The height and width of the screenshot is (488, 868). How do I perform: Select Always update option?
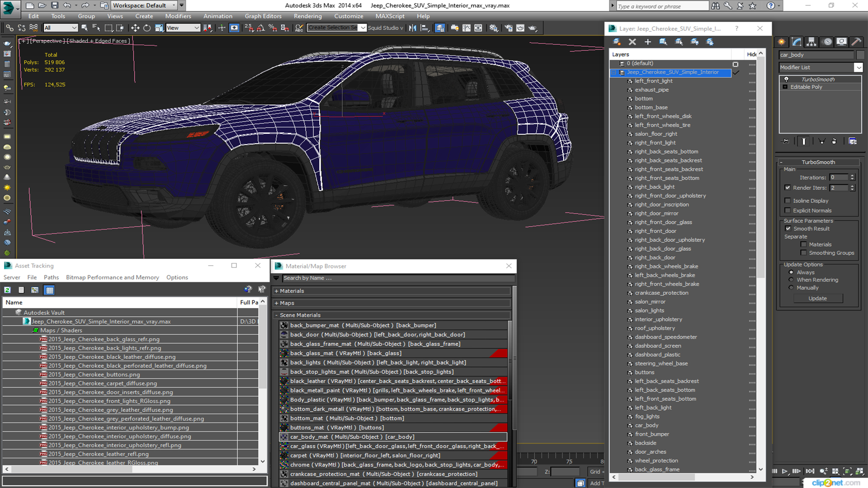791,272
